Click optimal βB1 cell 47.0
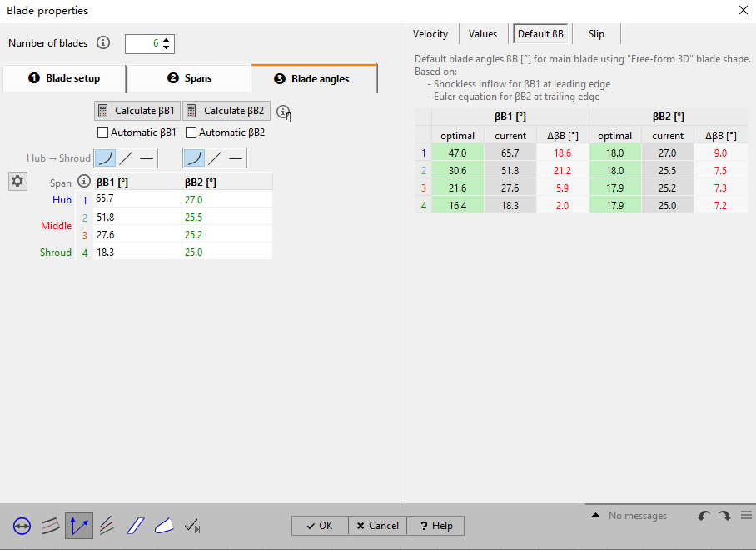 pyautogui.click(x=458, y=153)
